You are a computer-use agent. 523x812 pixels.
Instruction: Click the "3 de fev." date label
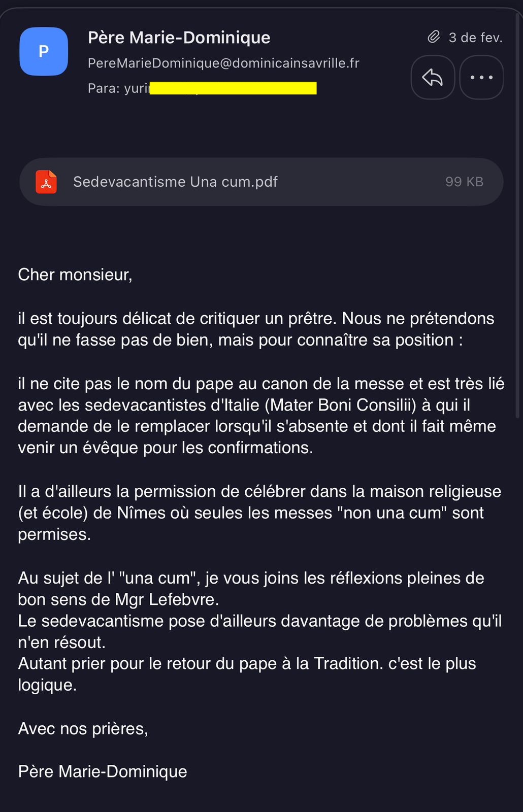475,38
